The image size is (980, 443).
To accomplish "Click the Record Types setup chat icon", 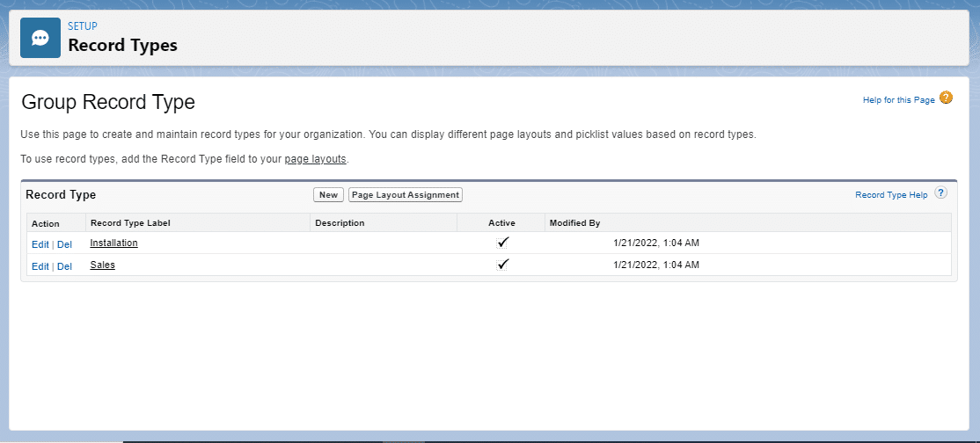I will pyautogui.click(x=40, y=38).
